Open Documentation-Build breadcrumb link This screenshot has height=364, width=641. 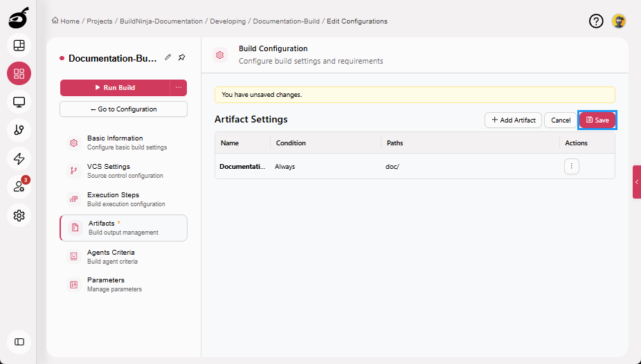pyautogui.click(x=286, y=21)
